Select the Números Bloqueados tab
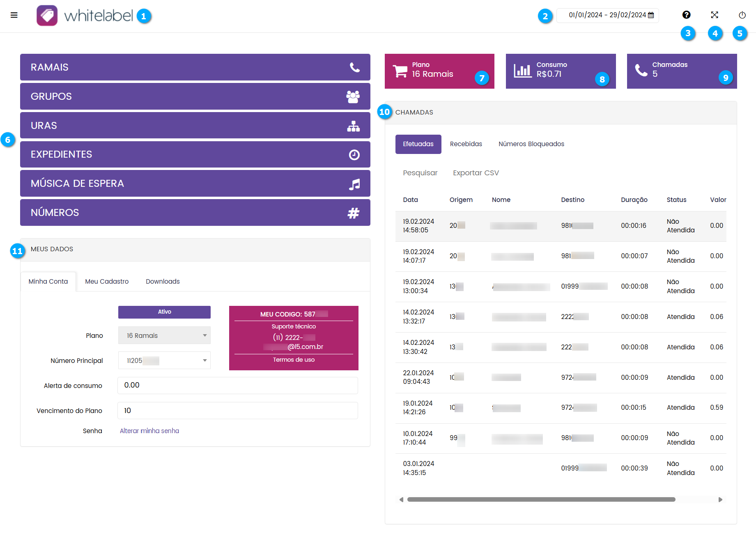 pyautogui.click(x=531, y=144)
